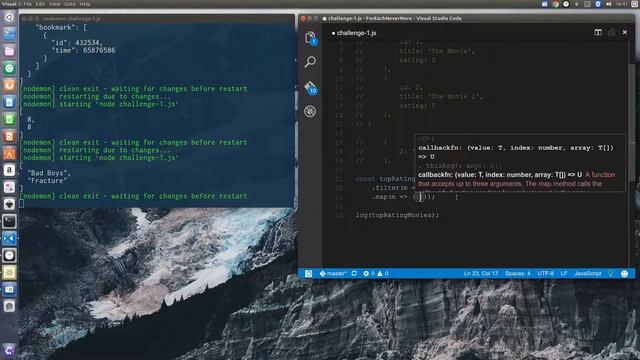
Task: Change language mode JavaScript
Action: tap(588, 273)
